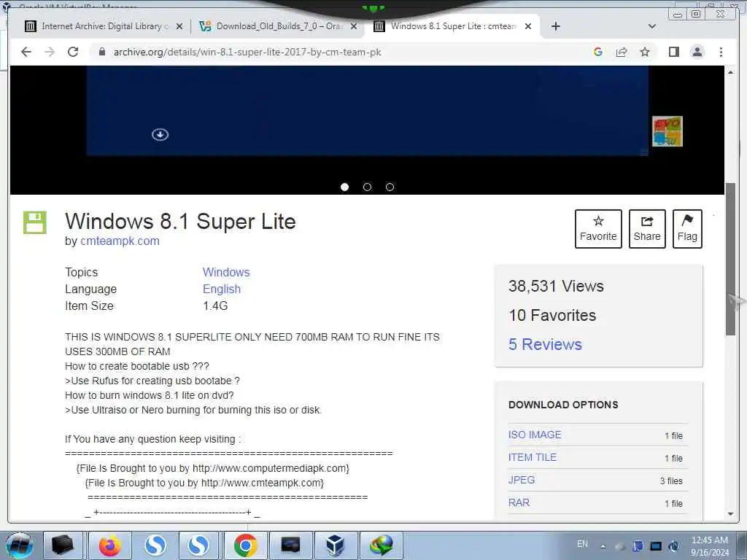Click the 'Windows 8.1 Super Lite' title

coord(181,222)
